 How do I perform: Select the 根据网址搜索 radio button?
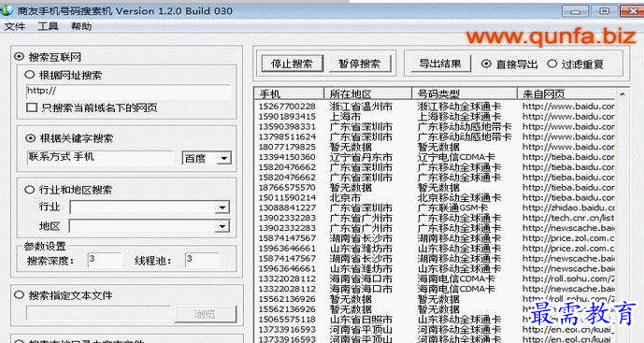tap(30, 75)
